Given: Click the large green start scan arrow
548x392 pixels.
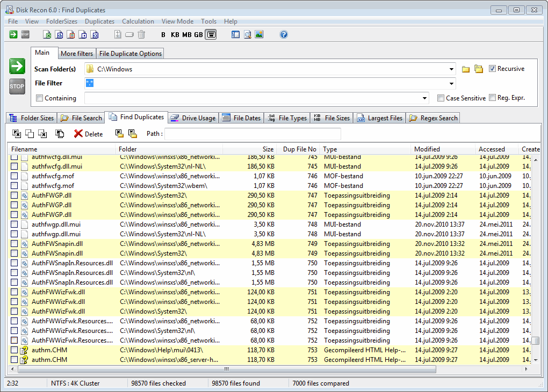Looking at the screenshot, I should [x=17, y=66].
